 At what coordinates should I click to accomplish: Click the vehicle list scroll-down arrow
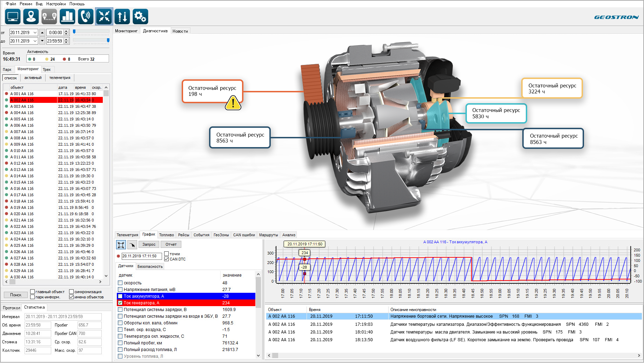(106, 276)
